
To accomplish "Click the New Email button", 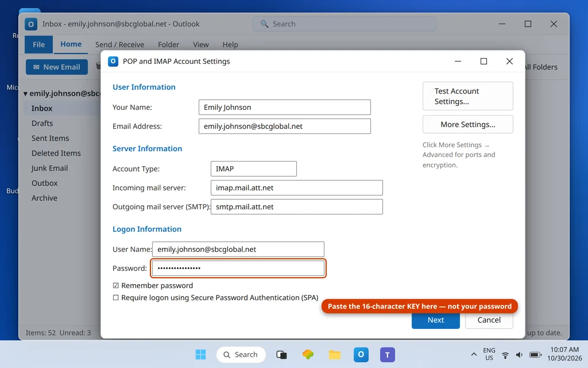I will click(x=57, y=67).
